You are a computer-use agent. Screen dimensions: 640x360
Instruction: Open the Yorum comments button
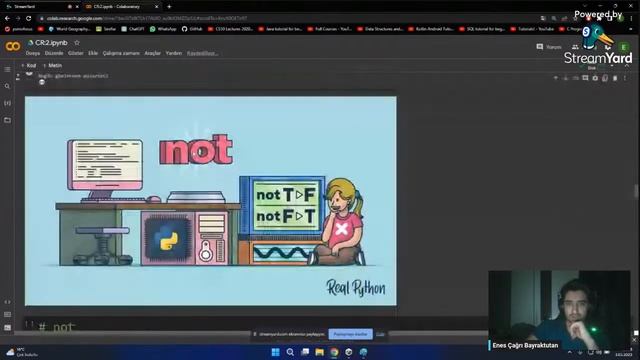(x=549, y=47)
